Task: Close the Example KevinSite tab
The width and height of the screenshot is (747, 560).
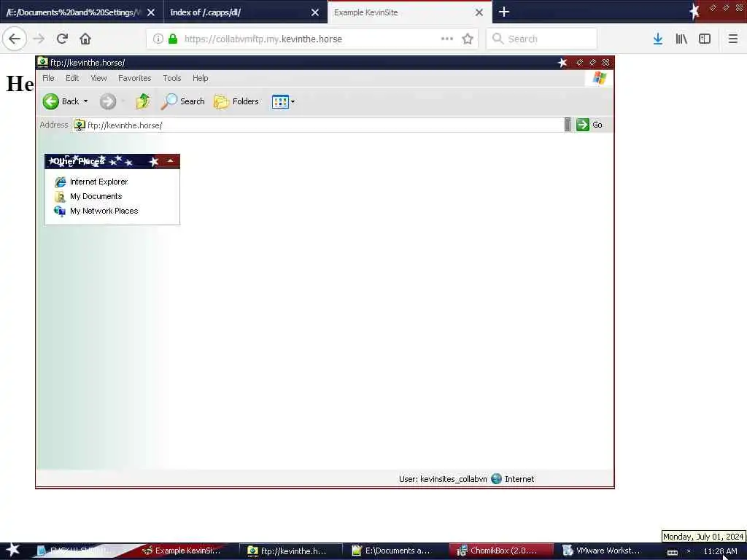Action: [x=479, y=12]
